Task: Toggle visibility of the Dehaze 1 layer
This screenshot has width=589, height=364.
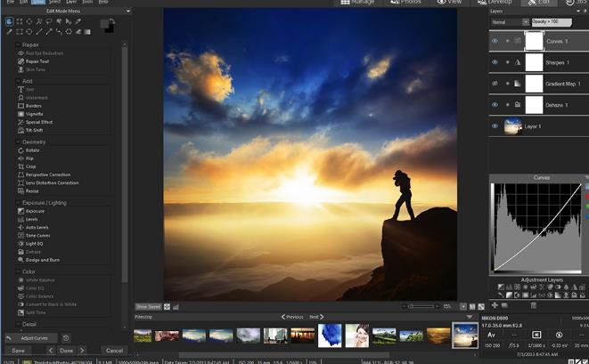Action: pyautogui.click(x=495, y=105)
